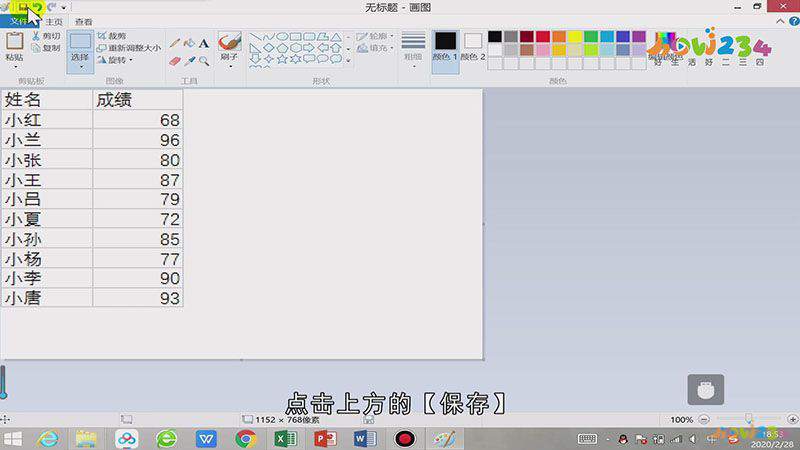Open the 文件 (File) menu tab
Image resolution: width=800 pixels, height=450 pixels.
(x=18, y=21)
